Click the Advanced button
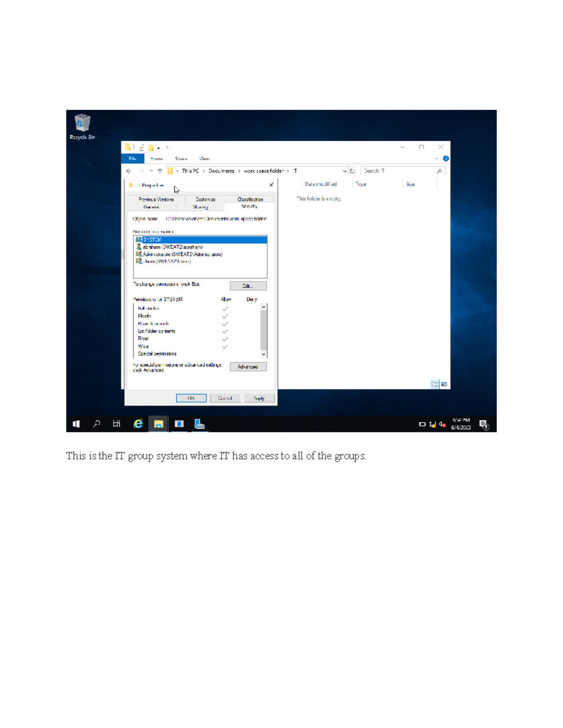The height and width of the screenshot is (728, 563). pyautogui.click(x=248, y=367)
